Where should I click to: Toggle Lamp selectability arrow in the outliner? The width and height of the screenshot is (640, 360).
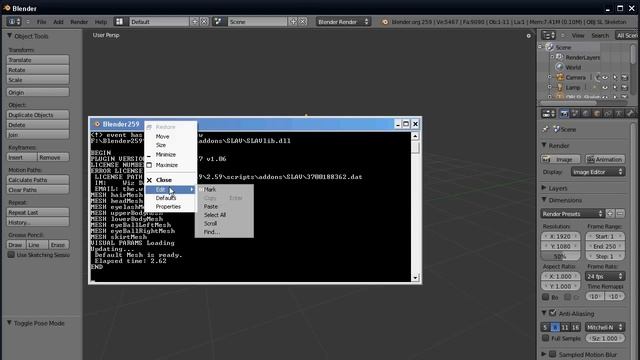coord(615,87)
